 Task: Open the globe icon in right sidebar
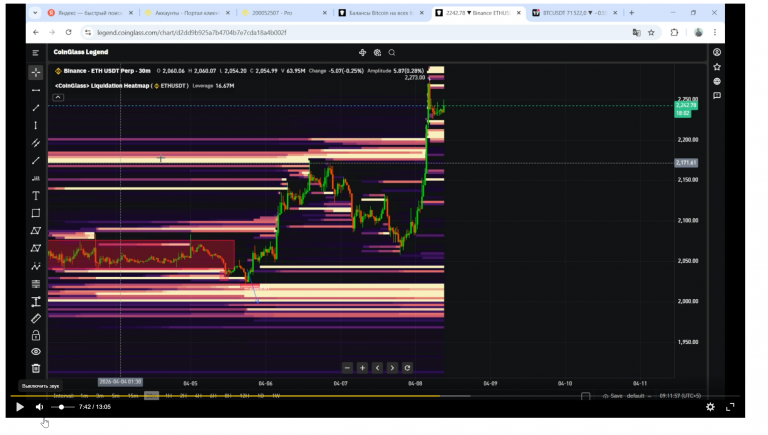coord(717,81)
